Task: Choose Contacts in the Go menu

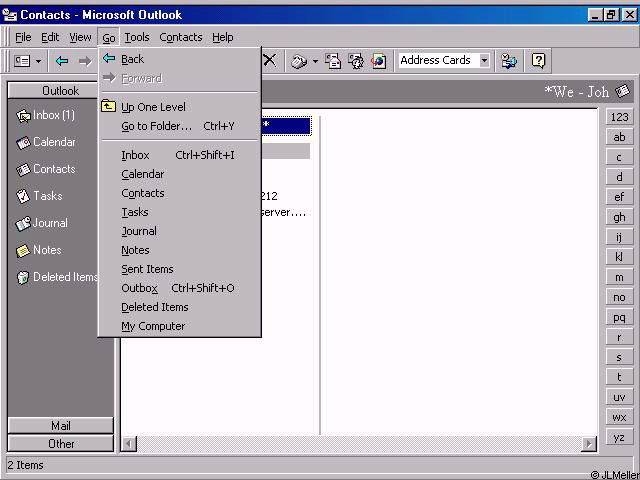Action: tap(180, 193)
